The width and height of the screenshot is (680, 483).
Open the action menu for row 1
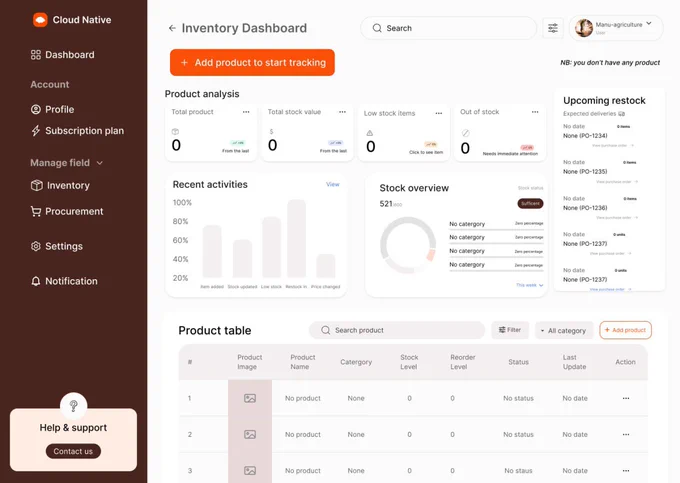point(626,398)
